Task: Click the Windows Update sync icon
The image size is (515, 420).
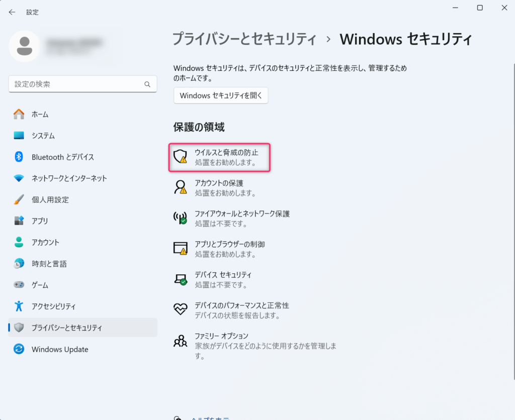Action: click(19, 349)
